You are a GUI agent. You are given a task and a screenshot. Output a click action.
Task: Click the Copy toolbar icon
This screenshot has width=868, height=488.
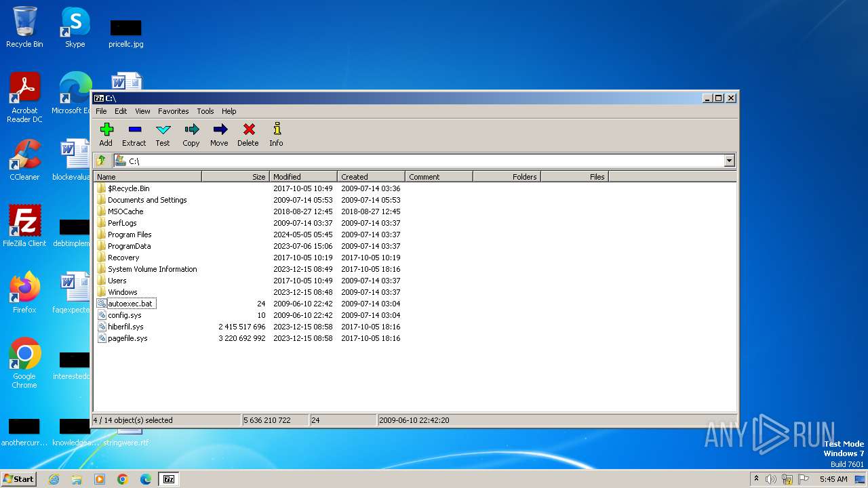point(191,134)
